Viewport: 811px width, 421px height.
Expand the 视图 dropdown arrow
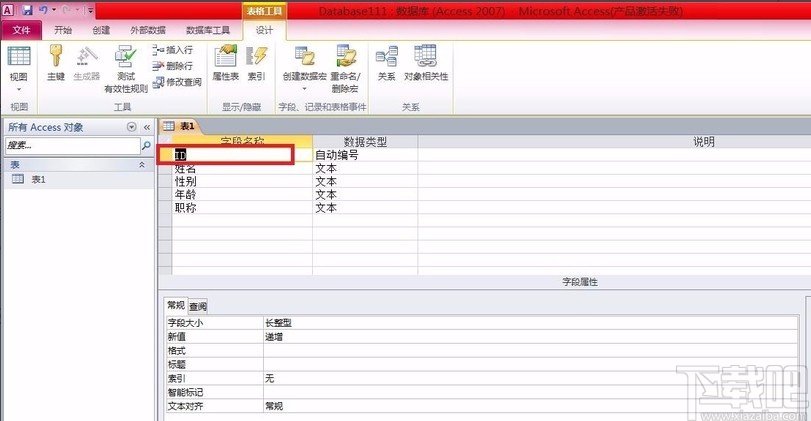coord(19,89)
